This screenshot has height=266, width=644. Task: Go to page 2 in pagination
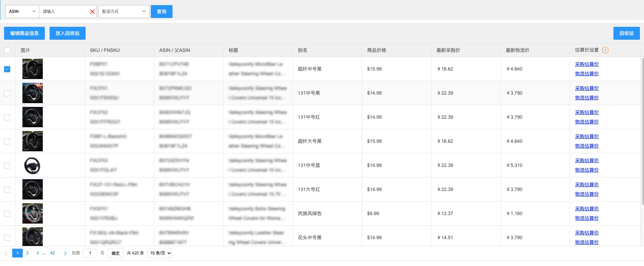28,253
